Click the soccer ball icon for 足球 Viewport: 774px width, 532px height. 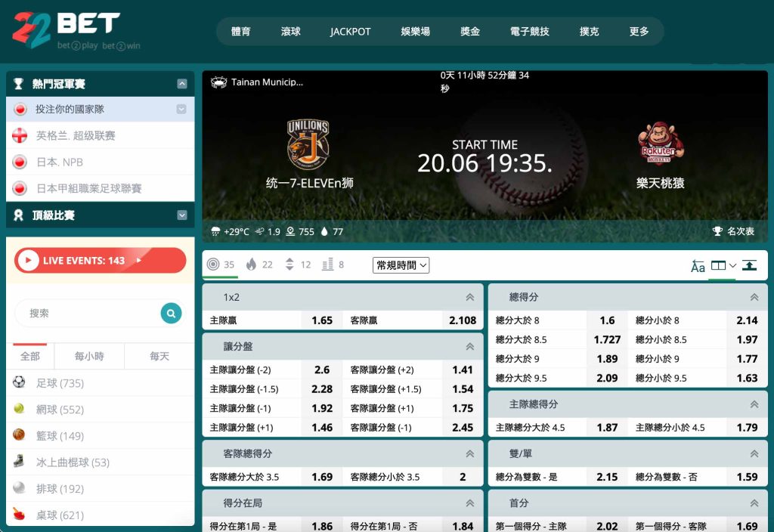19,382
